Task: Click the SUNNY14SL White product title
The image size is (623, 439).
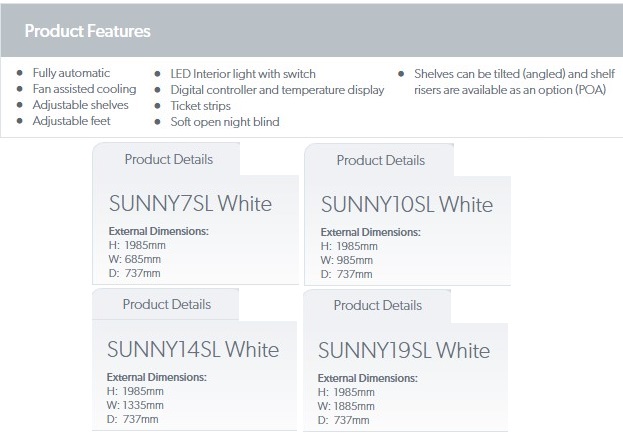Action: [x=193, y=349]
